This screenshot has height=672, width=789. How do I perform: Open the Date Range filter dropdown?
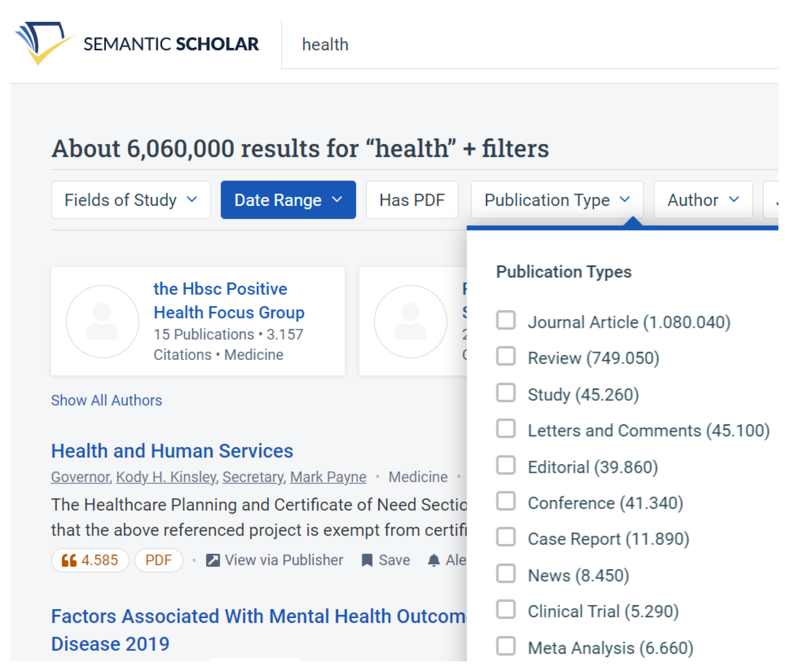(288, 200)
